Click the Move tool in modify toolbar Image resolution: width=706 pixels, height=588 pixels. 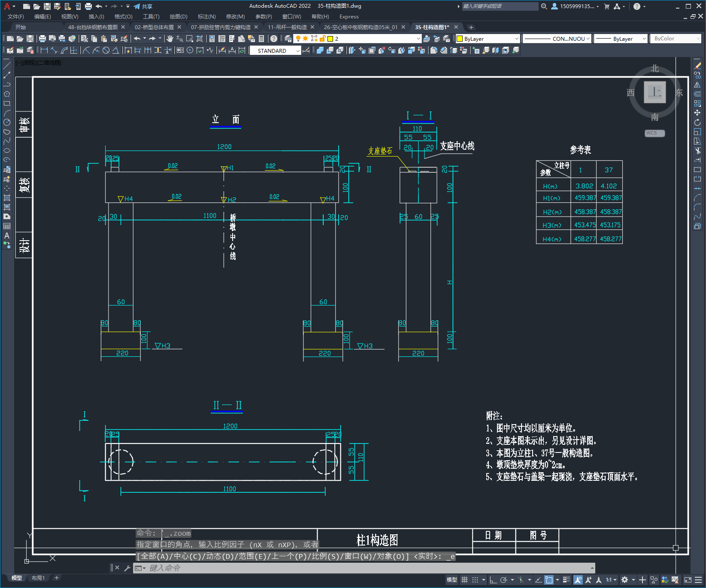coord(697,113)
